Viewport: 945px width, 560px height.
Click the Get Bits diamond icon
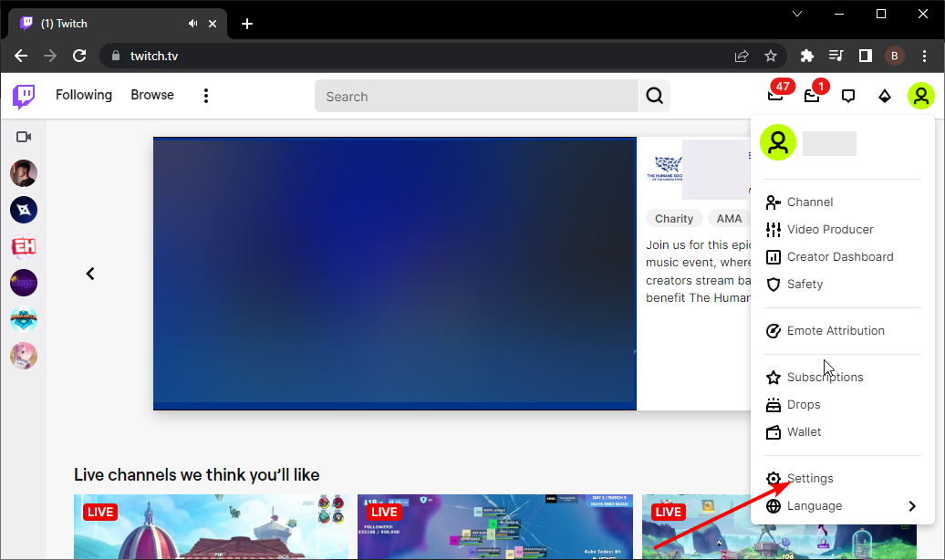point(884,96)
